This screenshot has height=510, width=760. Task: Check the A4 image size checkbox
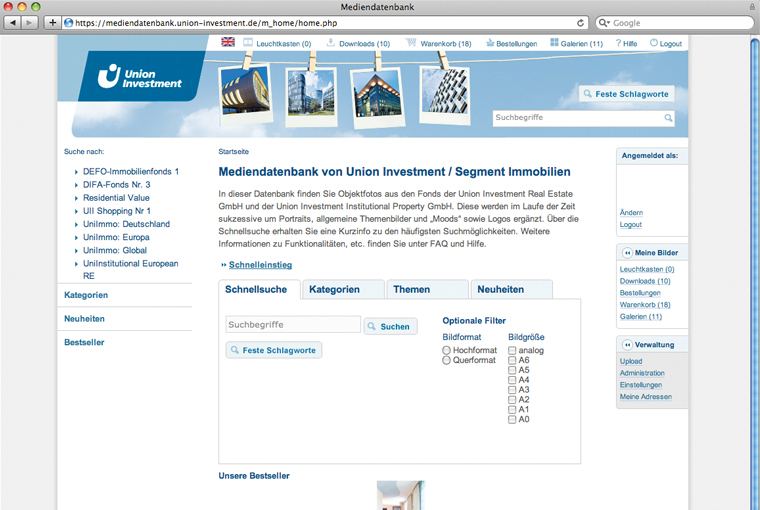pos(512,380)
